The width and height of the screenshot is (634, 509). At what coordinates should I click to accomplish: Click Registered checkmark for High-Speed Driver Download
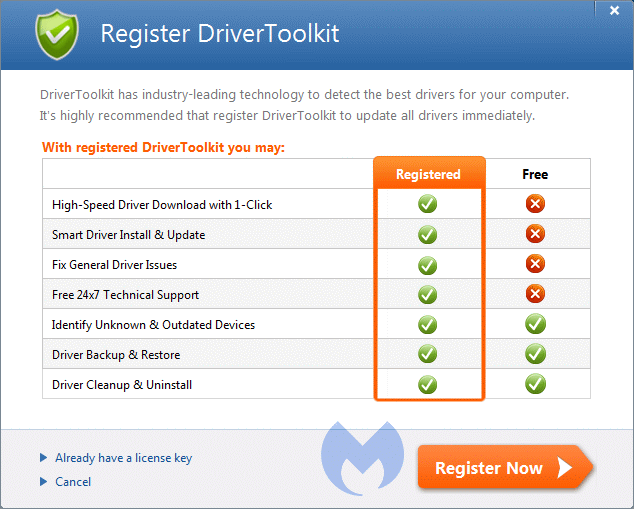[428, 204]
